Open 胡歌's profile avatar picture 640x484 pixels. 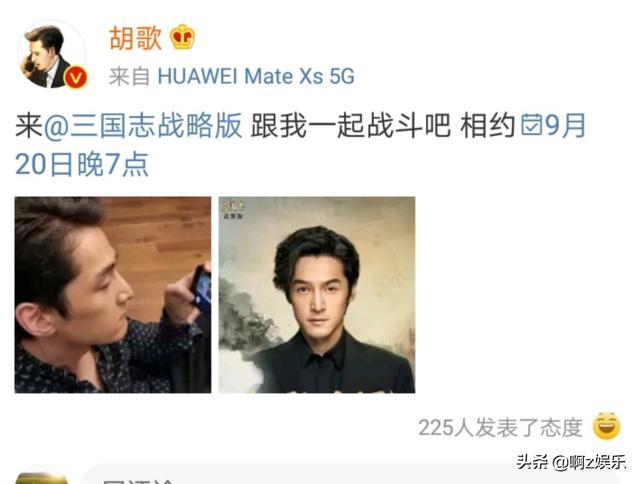(x=51, y=53)
